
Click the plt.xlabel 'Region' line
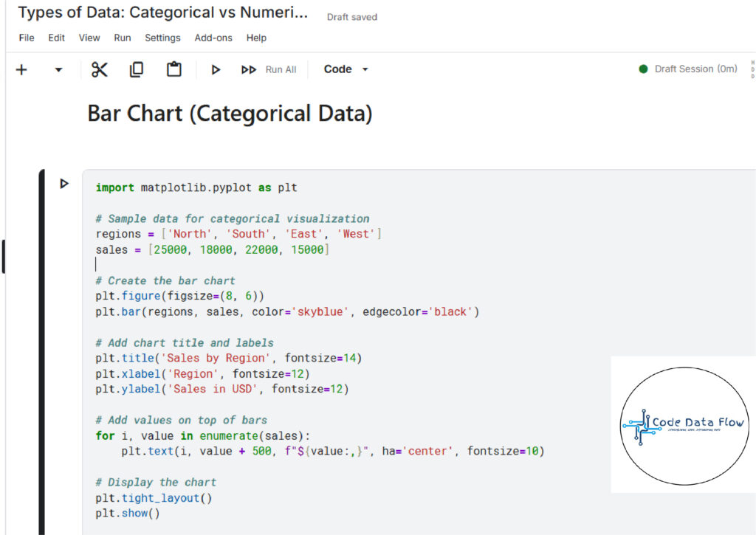tap(202, 374)
